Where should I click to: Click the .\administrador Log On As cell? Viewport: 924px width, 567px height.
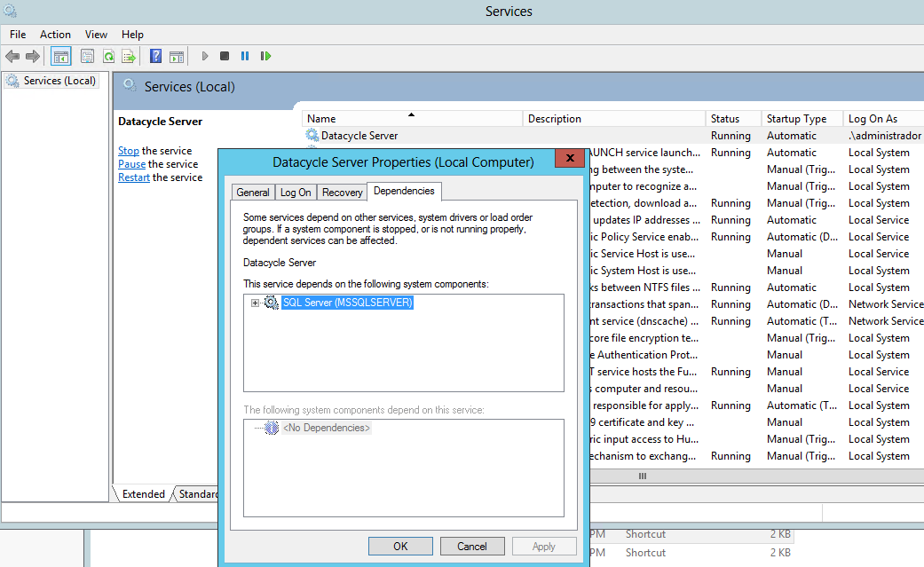[x=885, y=136]
